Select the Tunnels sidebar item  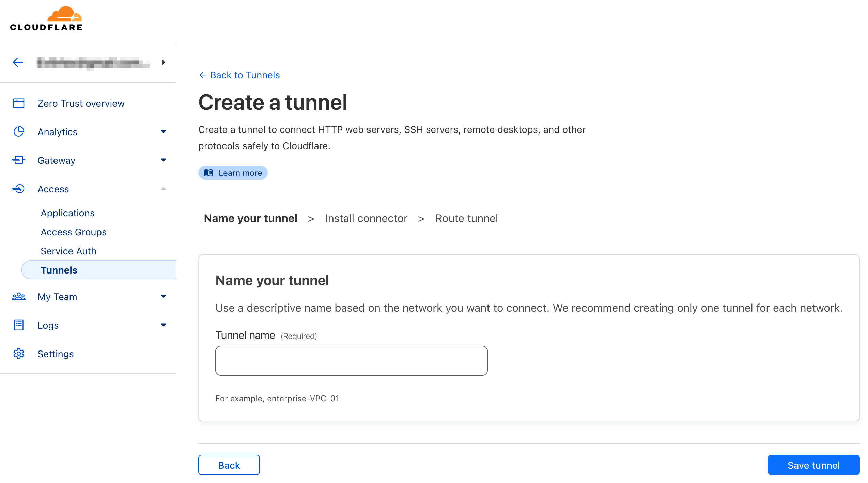point(99,270)
